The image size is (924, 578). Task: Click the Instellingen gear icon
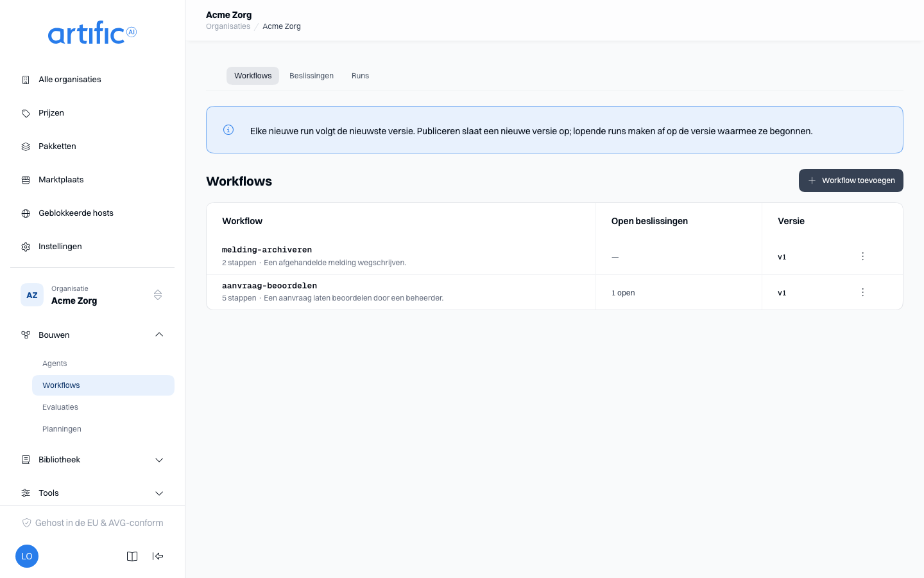[26, 247]
